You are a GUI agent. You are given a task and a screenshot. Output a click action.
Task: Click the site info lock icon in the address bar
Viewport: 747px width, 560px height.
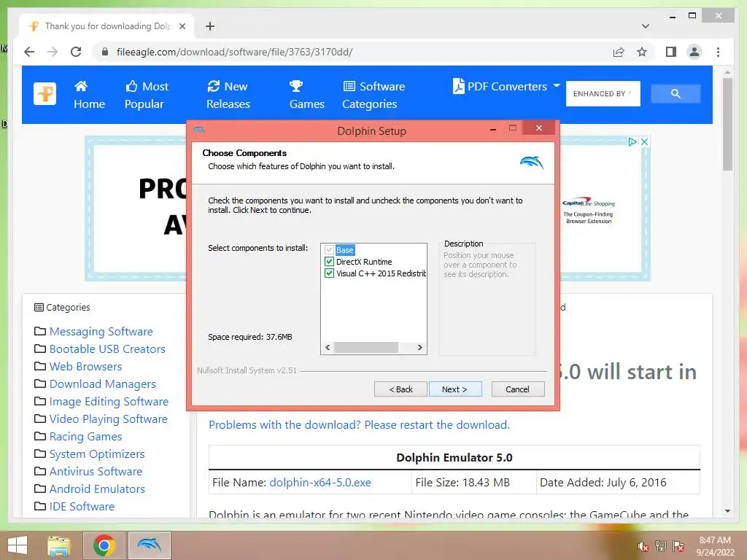pos(105,52)
